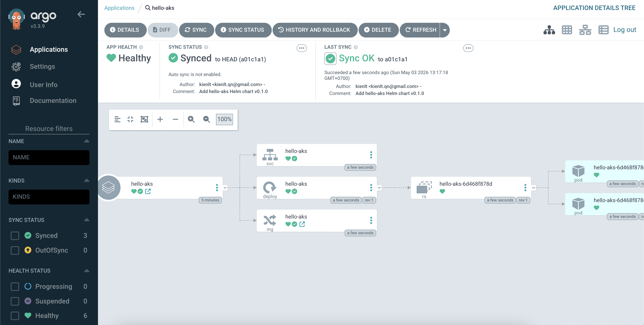Open Settings in the sidebar
Image resolution: width=644 pixels, height=325 pixels.
pos(42,66)
